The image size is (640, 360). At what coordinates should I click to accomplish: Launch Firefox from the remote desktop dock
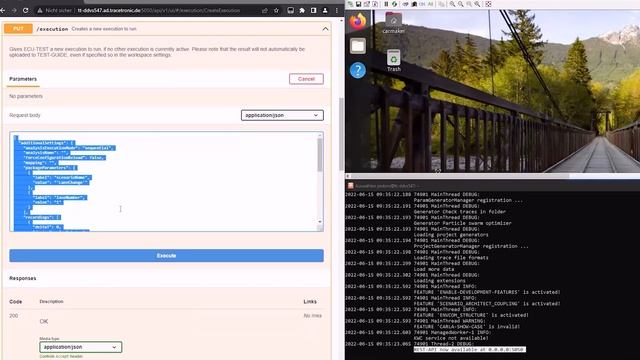358,21
